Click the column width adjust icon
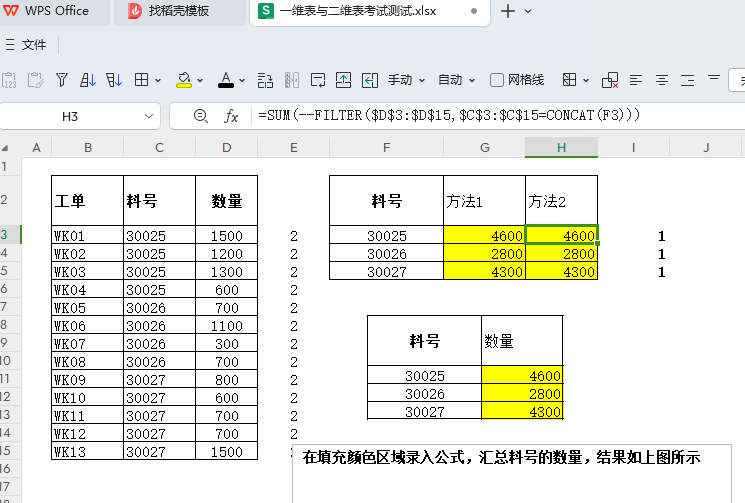This screenshot has width=745, height=503. [x=292, y=80]
